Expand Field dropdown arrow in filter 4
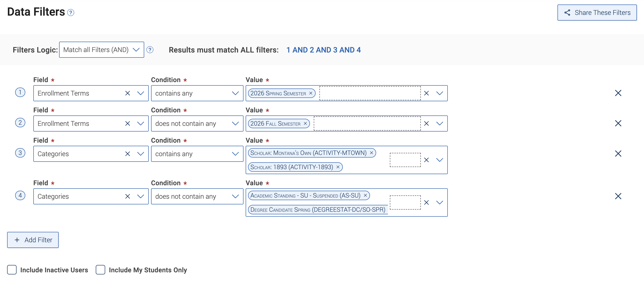Viewport: 644px width, 282px height. (141, 196)
